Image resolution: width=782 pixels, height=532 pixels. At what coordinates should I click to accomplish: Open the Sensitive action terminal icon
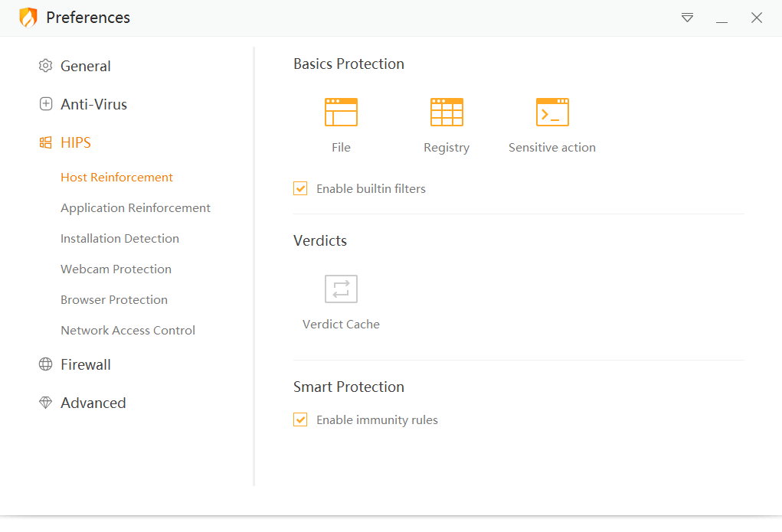(552, 113)
